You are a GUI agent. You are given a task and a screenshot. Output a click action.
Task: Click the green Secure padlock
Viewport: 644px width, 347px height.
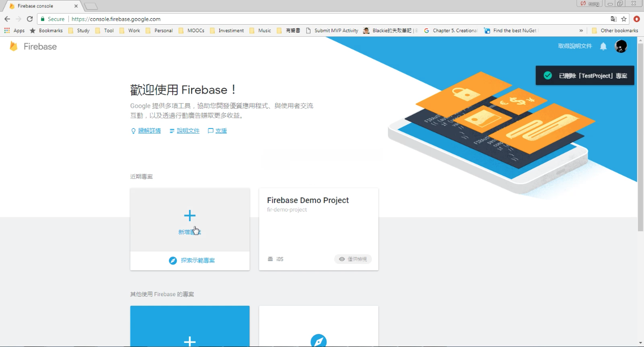click(x=43, y=19)
